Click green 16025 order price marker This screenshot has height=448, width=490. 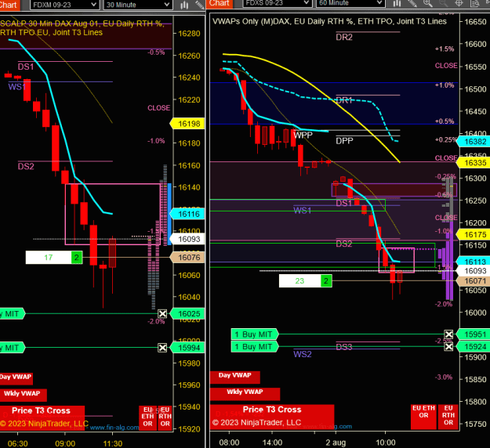pyautogui.click(x=187, y=314)
